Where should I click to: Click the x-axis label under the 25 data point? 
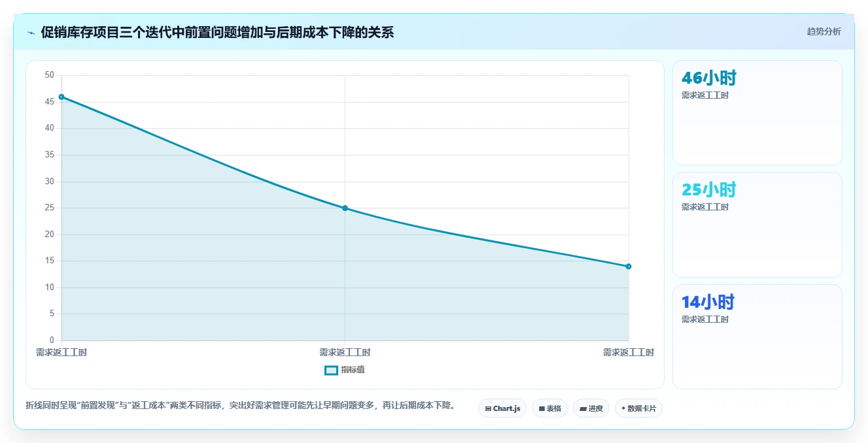point(345,353)
